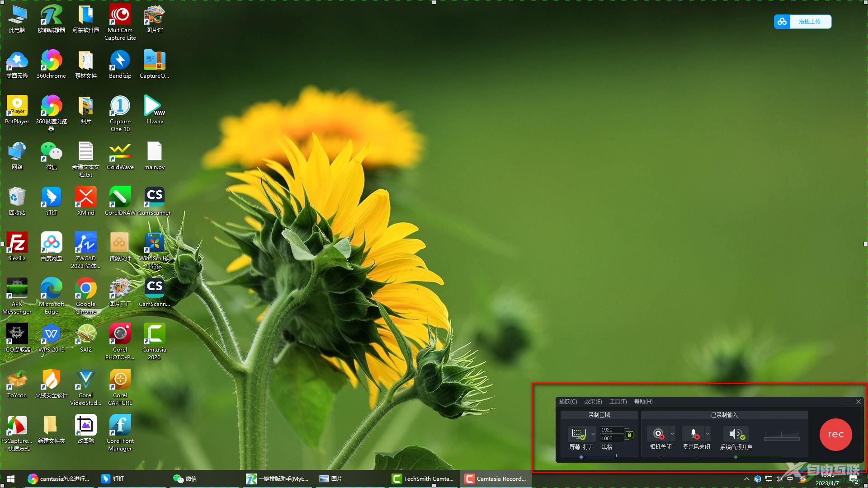Toggle microphone off in Camtasia recorder
Image resolution: width=868 pixels, height=488 pixels.
(693, 434)
